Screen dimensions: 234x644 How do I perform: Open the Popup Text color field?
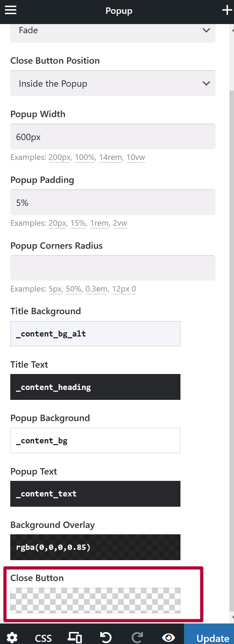[x=95, y=494]
